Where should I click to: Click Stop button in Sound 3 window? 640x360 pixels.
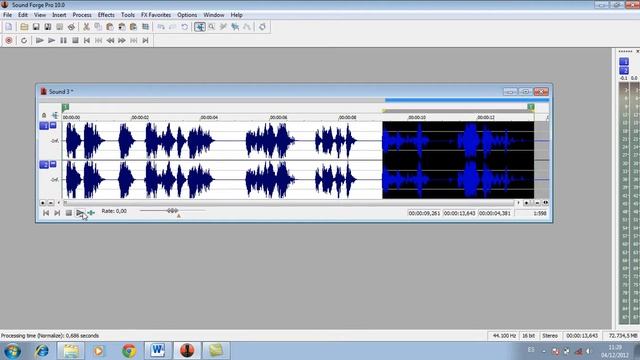(x=69, y=213)
